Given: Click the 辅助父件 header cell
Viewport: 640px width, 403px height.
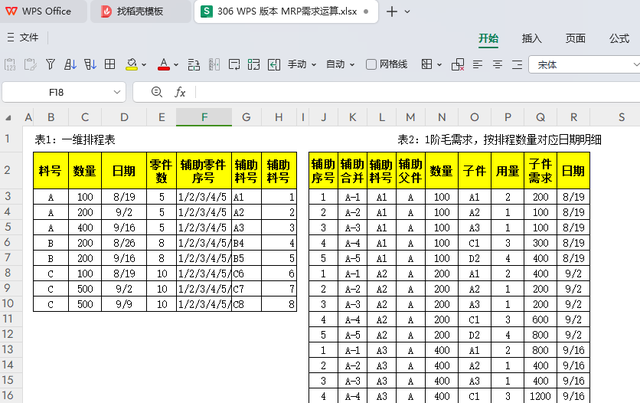Looking at the screenshot, I should [410, 171].
